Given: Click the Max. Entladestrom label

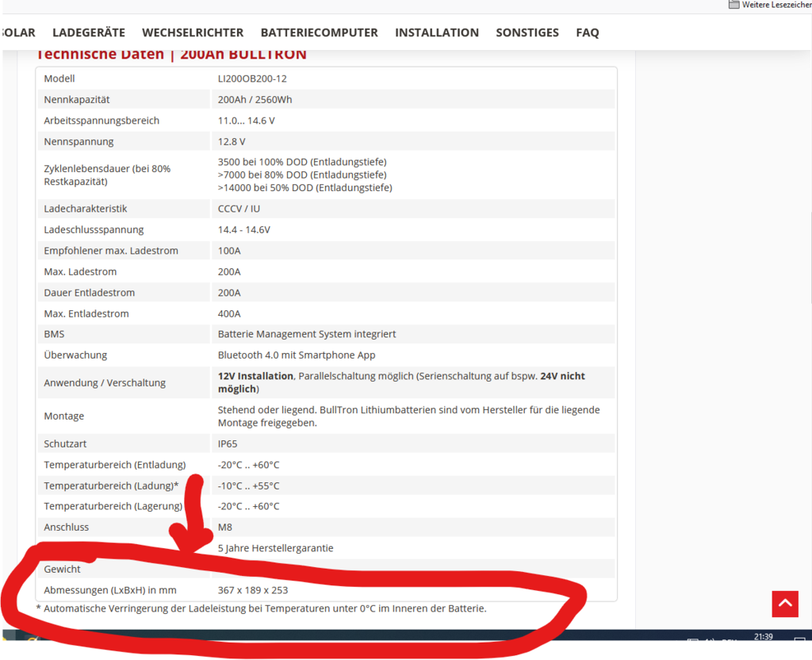Looking at the screenshot, I should [86, 313].
